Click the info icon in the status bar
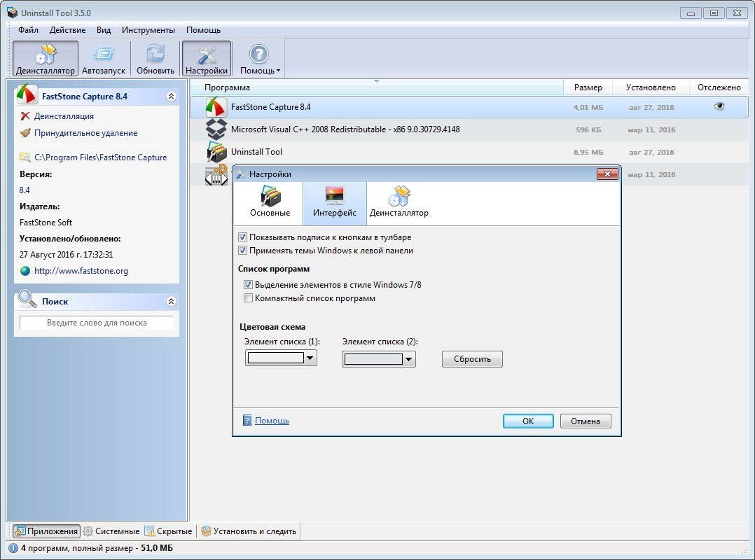Screen dimensions: 755x560 [x=13, y=548]
